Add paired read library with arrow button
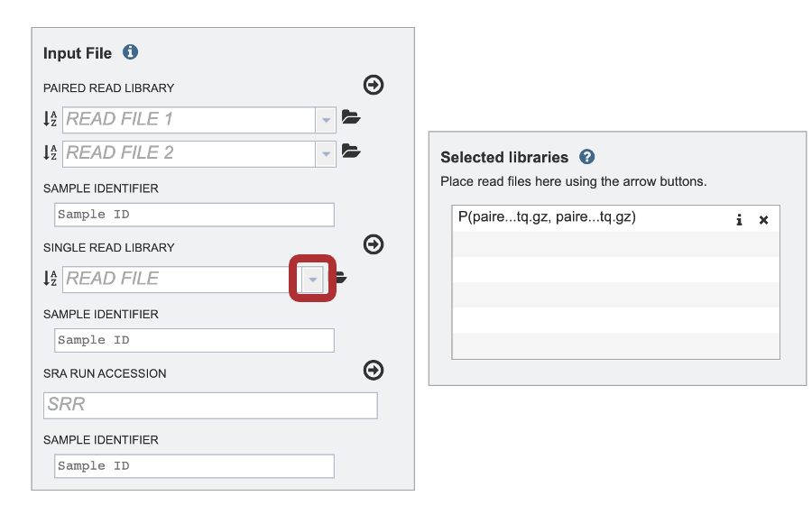 pos(374,85)
